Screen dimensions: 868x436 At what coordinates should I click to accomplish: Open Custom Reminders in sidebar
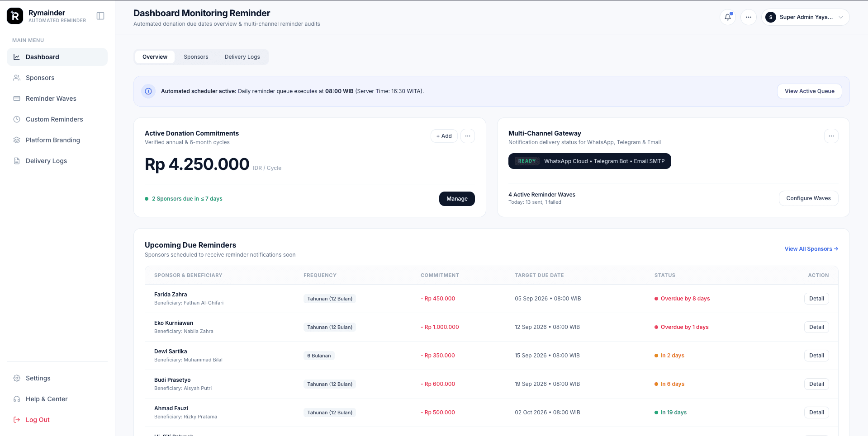[x=57, y=119]
